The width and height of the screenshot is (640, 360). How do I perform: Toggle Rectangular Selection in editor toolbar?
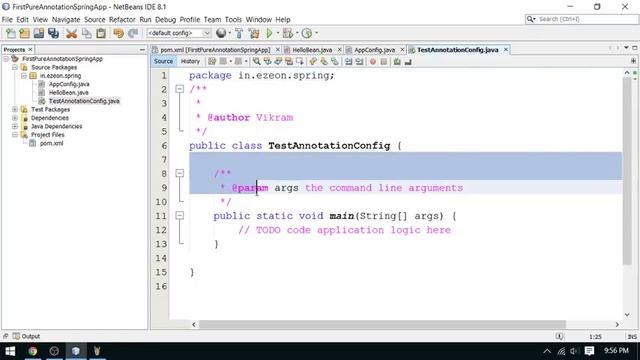tap(300, 62)
